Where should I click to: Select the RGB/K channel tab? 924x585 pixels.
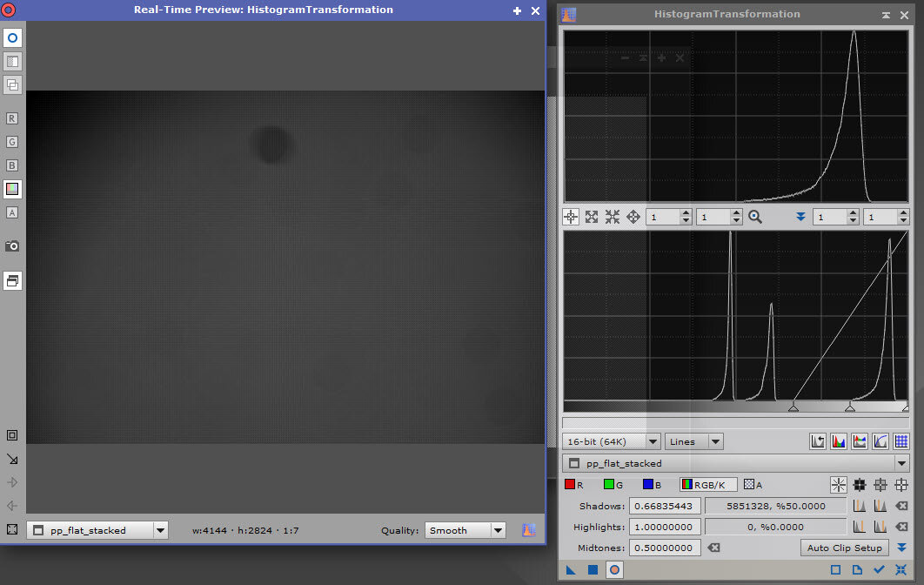[708, 485]
